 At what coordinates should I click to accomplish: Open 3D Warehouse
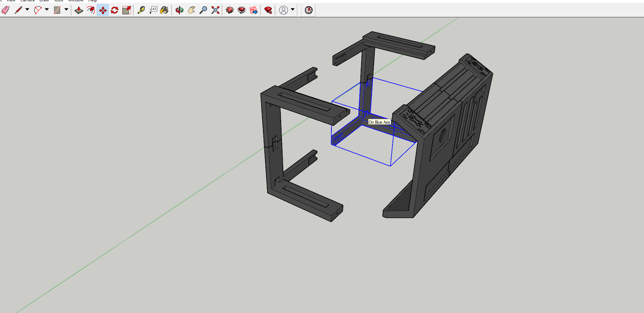click(230, 10)
